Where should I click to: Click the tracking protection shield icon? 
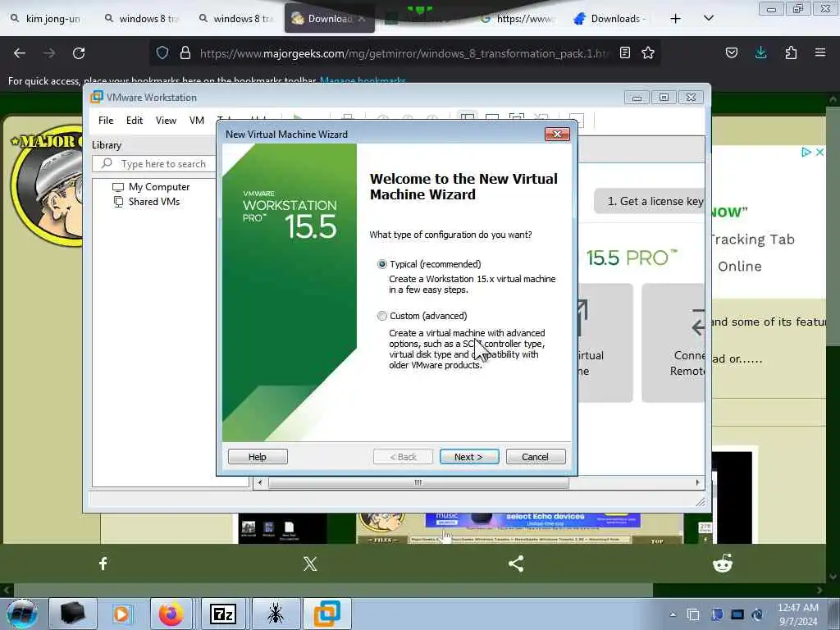coord(162,52)
